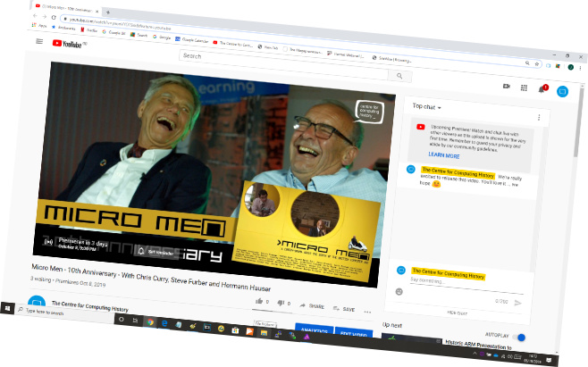Open the emoji picker in chat
588x367 pixels.
[399, 291]
